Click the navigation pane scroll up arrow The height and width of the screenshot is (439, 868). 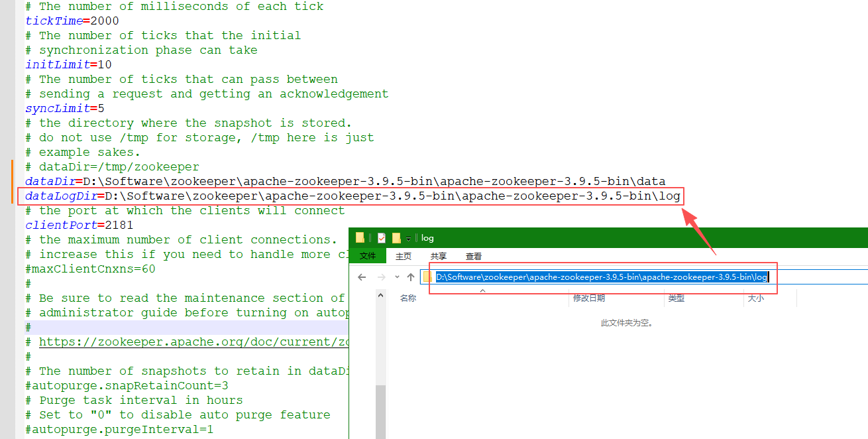tap(380, 295)
